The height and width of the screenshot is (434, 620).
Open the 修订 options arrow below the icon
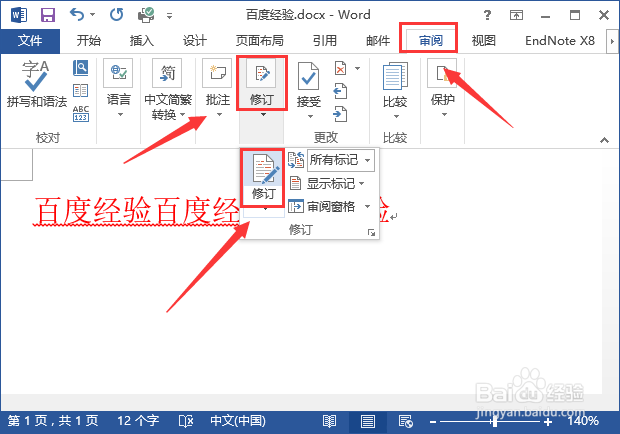(264, 210)
